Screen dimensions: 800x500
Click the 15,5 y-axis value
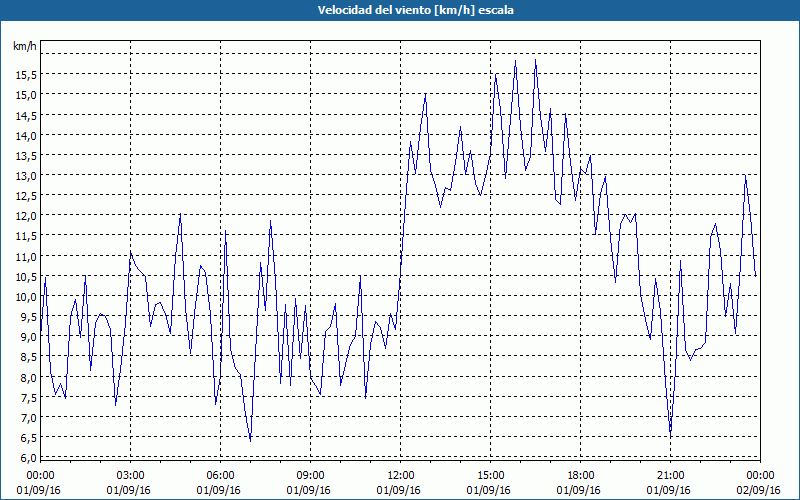[26, 75]
